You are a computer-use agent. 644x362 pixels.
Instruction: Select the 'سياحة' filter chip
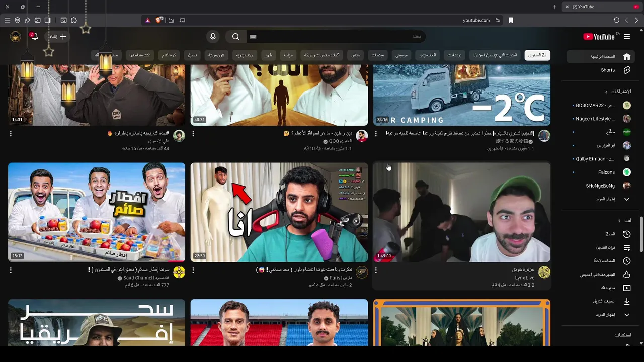click(288, 55)
